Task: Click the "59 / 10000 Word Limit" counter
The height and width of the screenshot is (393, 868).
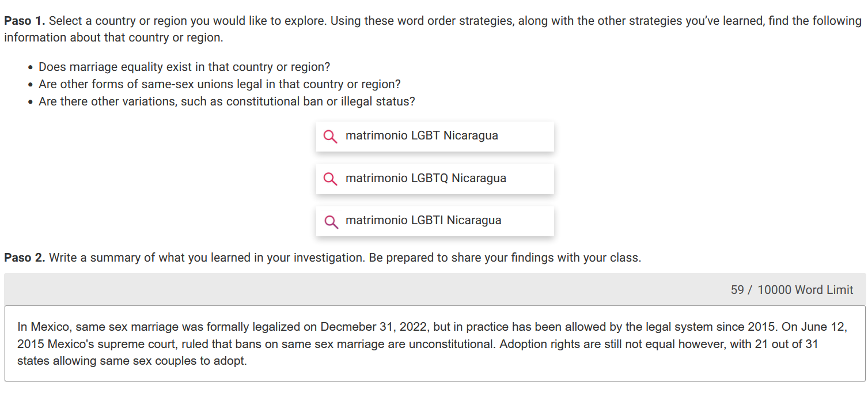Action: click(x=792, y=290)
